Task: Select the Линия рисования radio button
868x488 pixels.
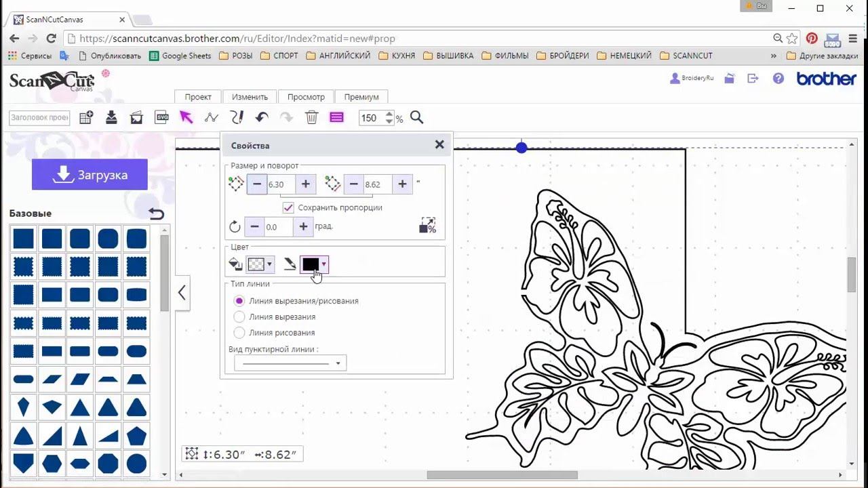Action: coord(239,333)
